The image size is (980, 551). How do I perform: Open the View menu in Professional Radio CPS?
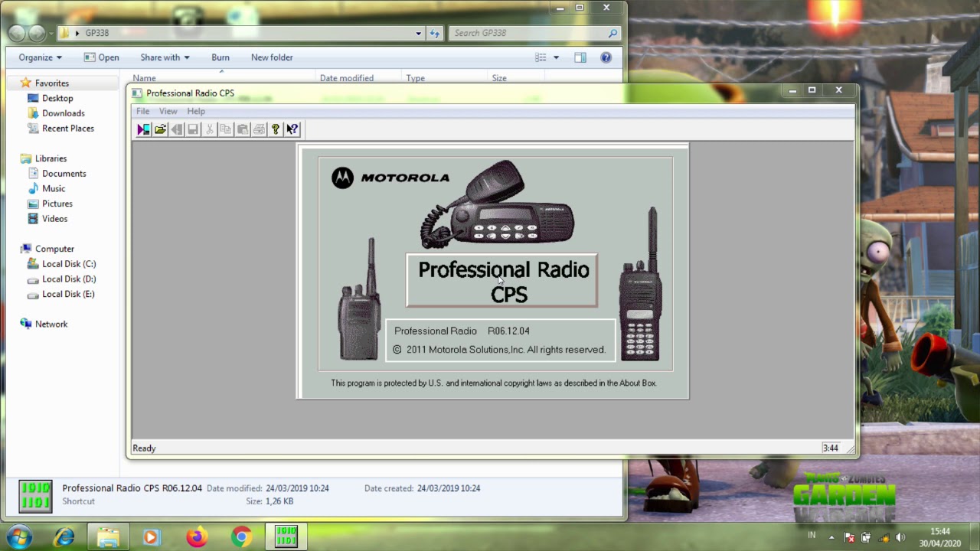coord(168,111)
